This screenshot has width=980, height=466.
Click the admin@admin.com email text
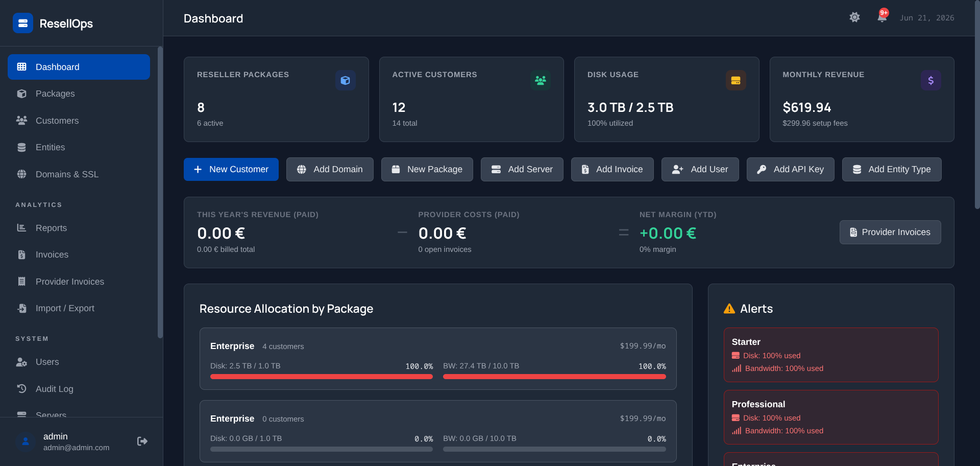76,448
